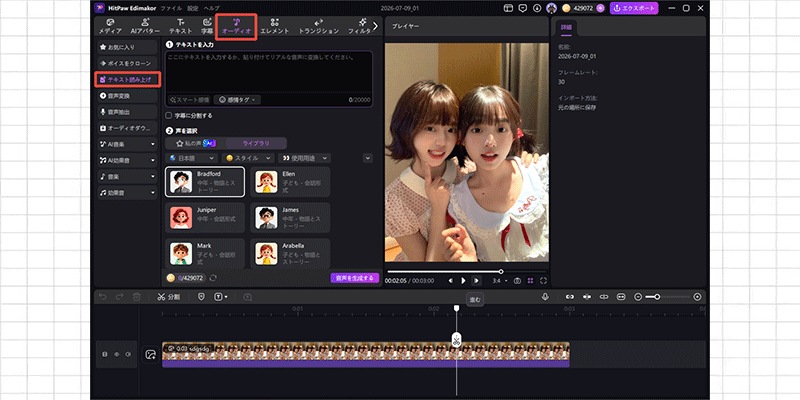Open お気に入り in the sidebar
This screenshot has width=800, height=400.
coord(127,47)
